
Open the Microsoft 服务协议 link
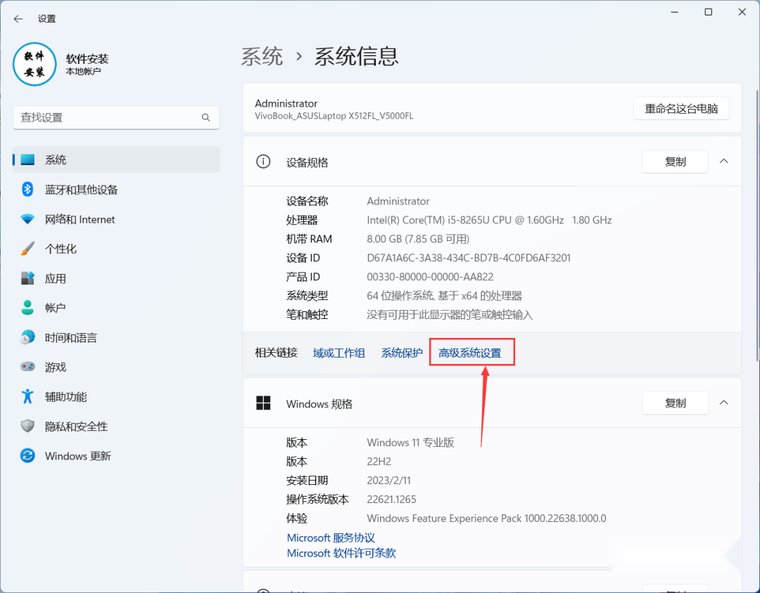[331, 538]
